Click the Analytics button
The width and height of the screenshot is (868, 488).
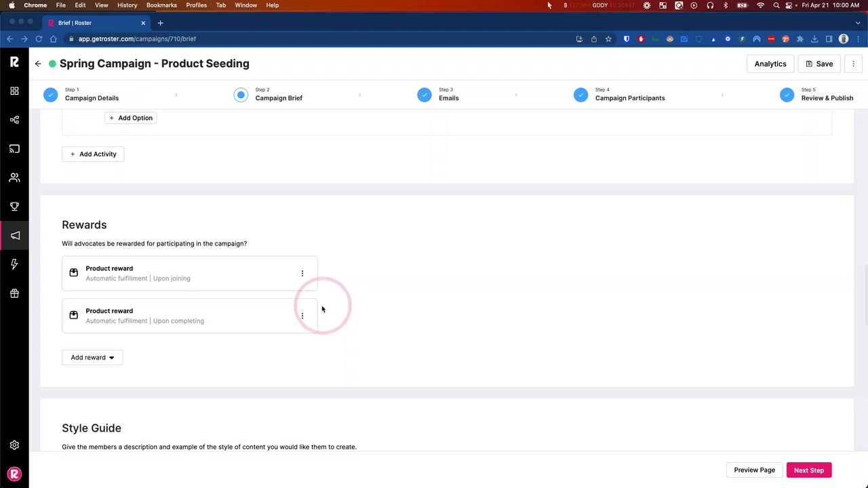tap(770, 64)
